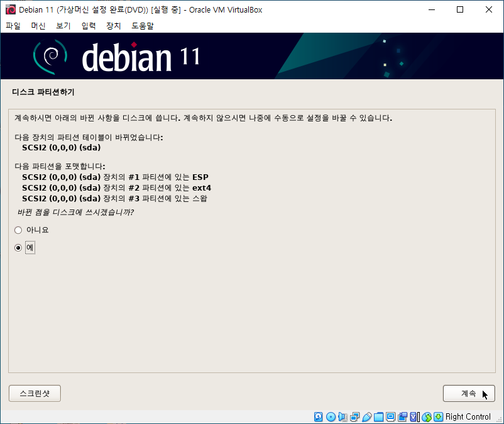Screen dimensions: 504x424
Task: Open the 도움말 menu
Action: click(143, 26)
